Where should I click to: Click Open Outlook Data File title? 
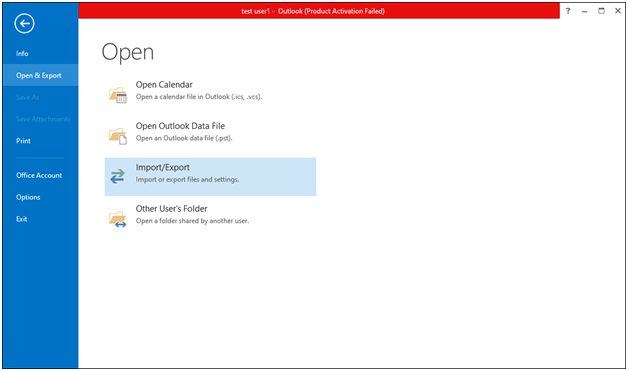(180, 126)
